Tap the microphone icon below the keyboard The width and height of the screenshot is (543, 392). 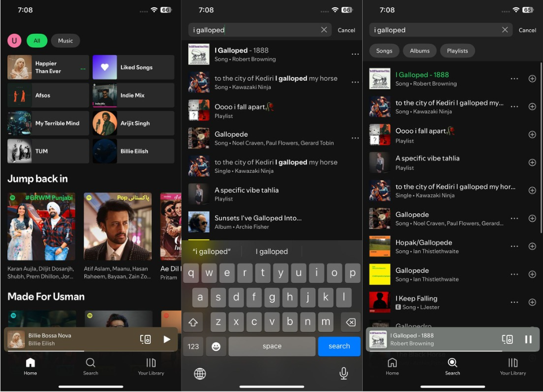(x=344, y=373)
